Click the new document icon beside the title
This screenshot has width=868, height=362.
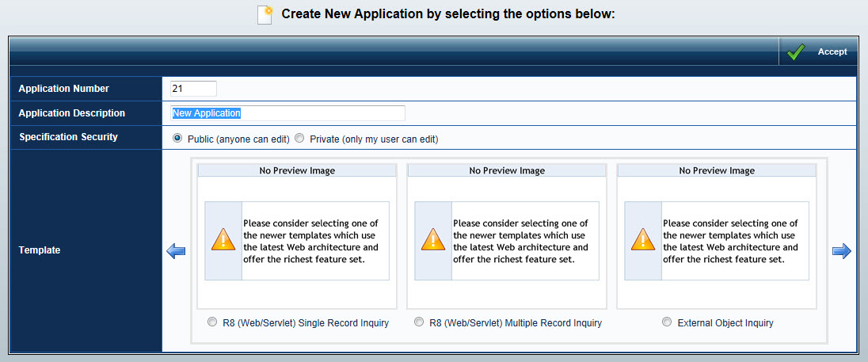[x=265, y=15]
